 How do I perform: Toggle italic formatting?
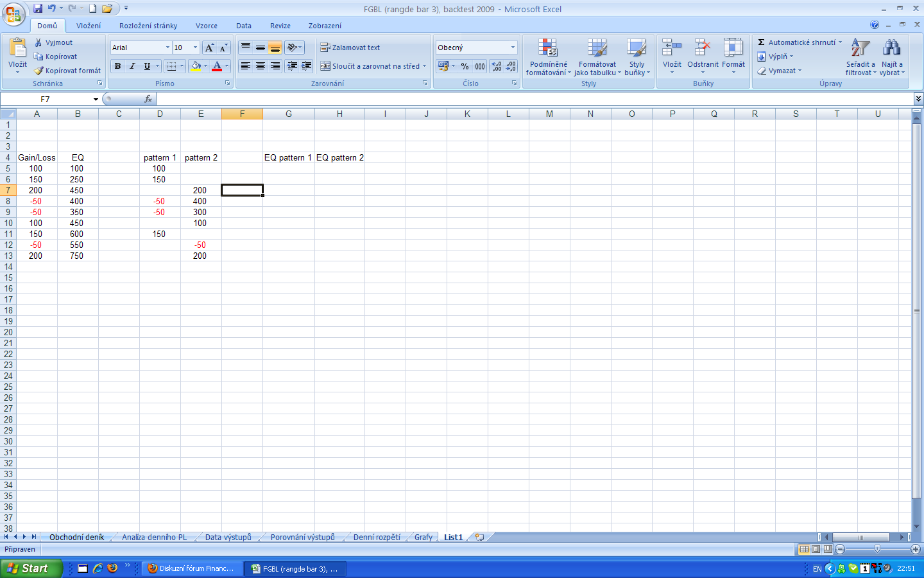coord(132,66)
